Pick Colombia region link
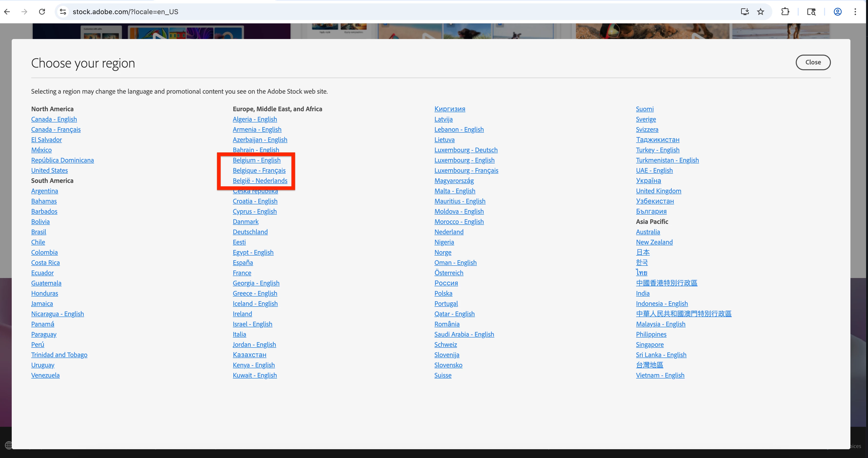This screenshot has height=458, width=868. 44,252
